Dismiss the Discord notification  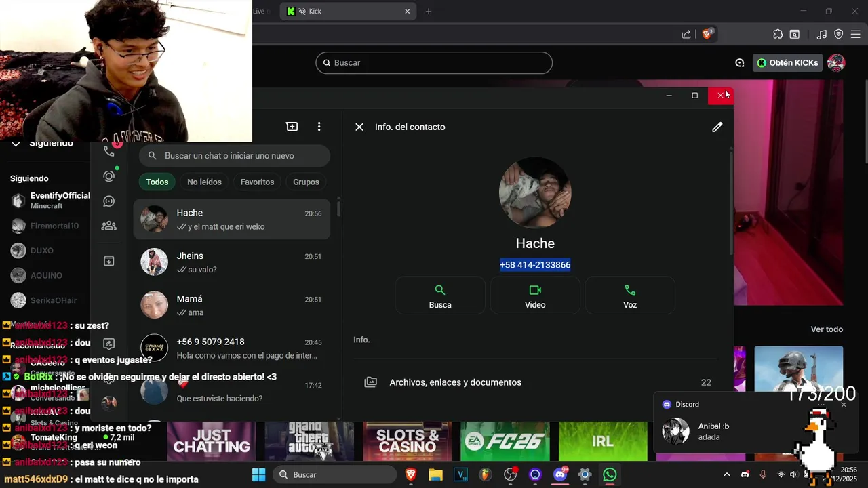click(x=844, y=405)
